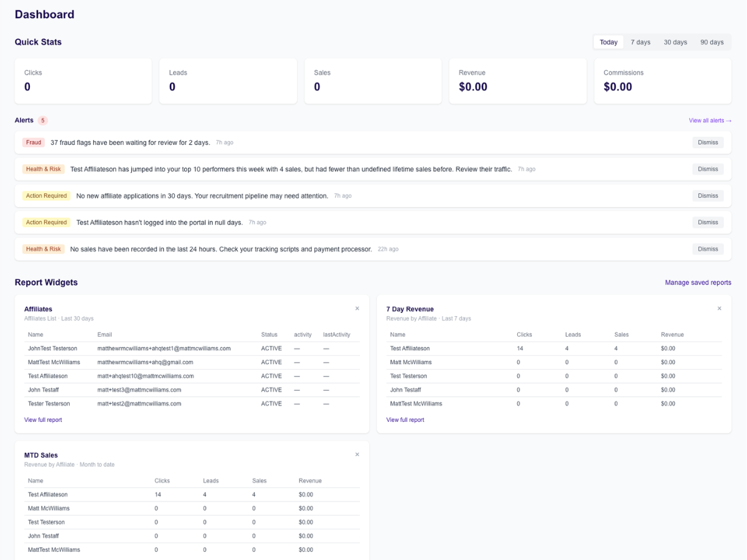Dismiss the no new affiliate applications alert
Screen dimensions: 747x560
click(x=708, y=196)
